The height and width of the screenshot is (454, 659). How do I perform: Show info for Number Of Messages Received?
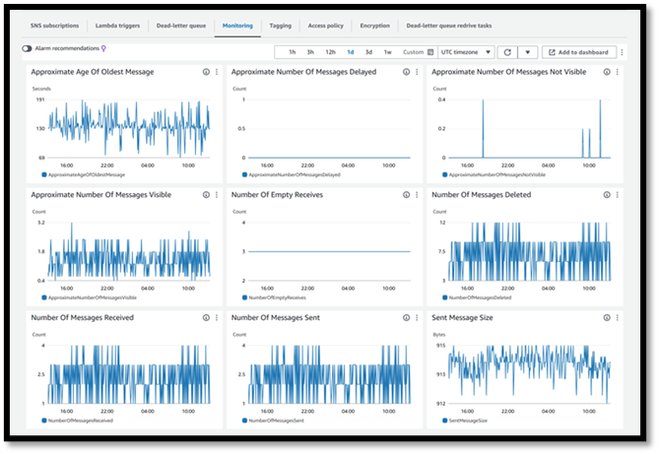(206, 317)
